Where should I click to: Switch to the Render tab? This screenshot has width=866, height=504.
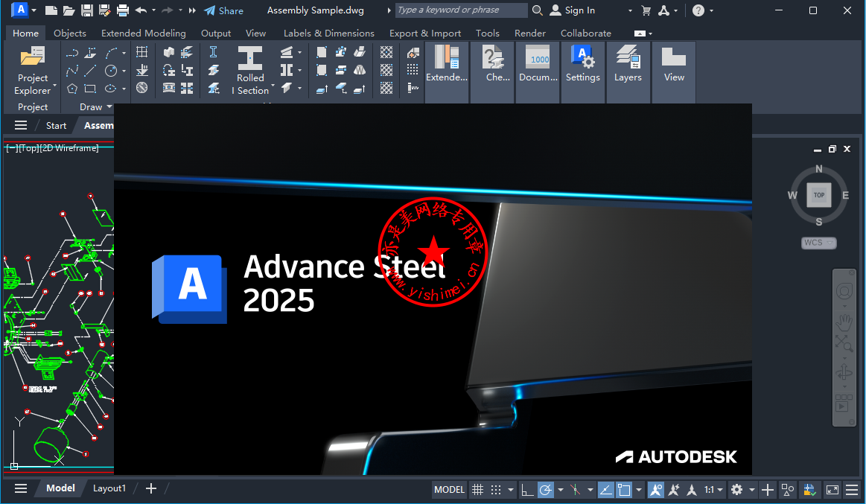coord(530,33)
